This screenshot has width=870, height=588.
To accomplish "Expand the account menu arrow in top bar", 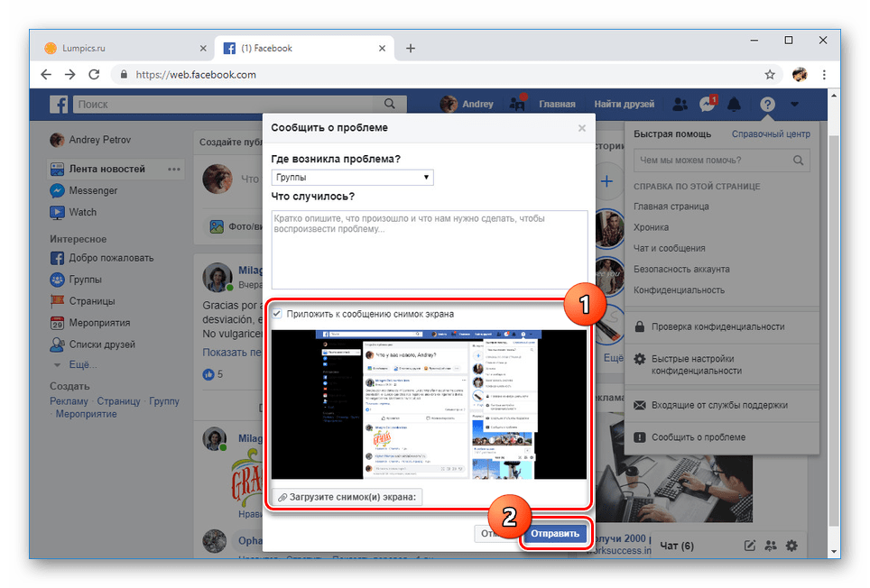I will pos(794,105).
